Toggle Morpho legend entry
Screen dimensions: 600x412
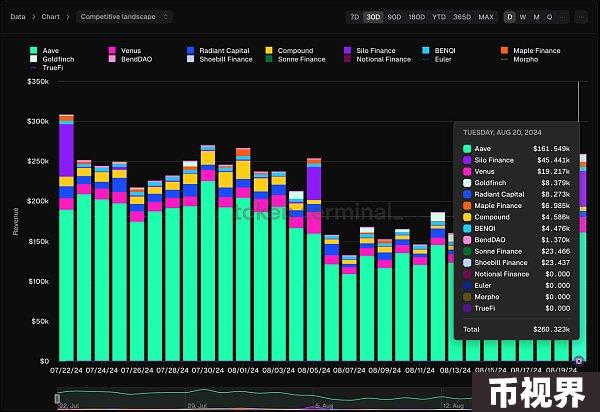point(519,59)
